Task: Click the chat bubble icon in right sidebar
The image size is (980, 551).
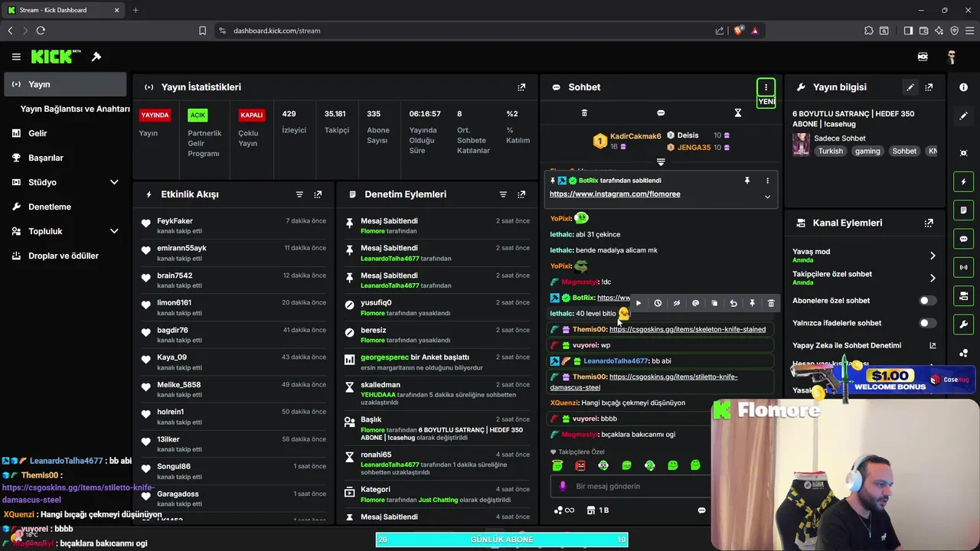Action: pos(964,239)
